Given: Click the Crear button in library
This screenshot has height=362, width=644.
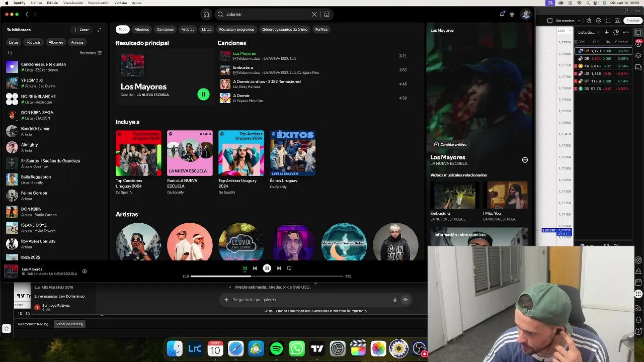Looking at the screenshot, I should tap(82, 30).
